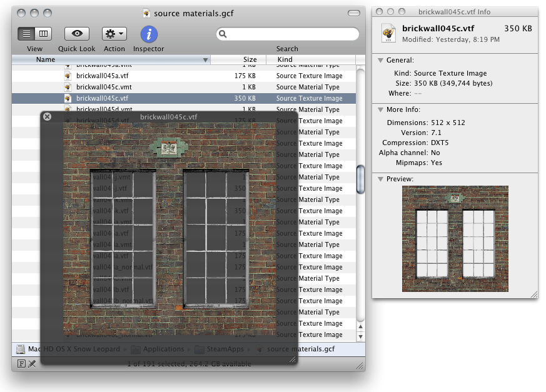Click the 350 KB (349,744 bytes) size value
Screen dimensions: 546x392
pos(453,83)
